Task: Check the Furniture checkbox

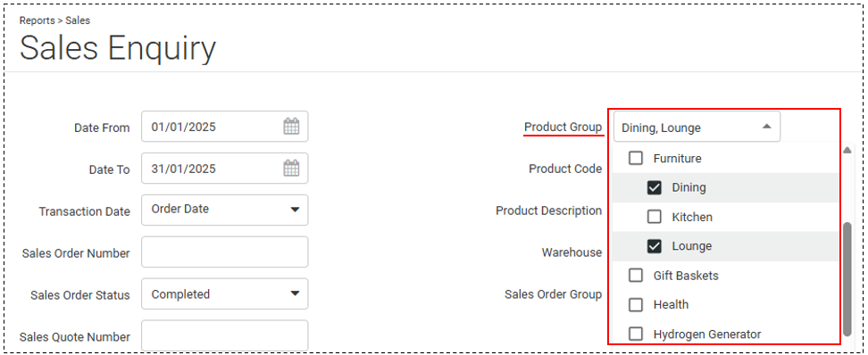Action: [x=636, y=158]
